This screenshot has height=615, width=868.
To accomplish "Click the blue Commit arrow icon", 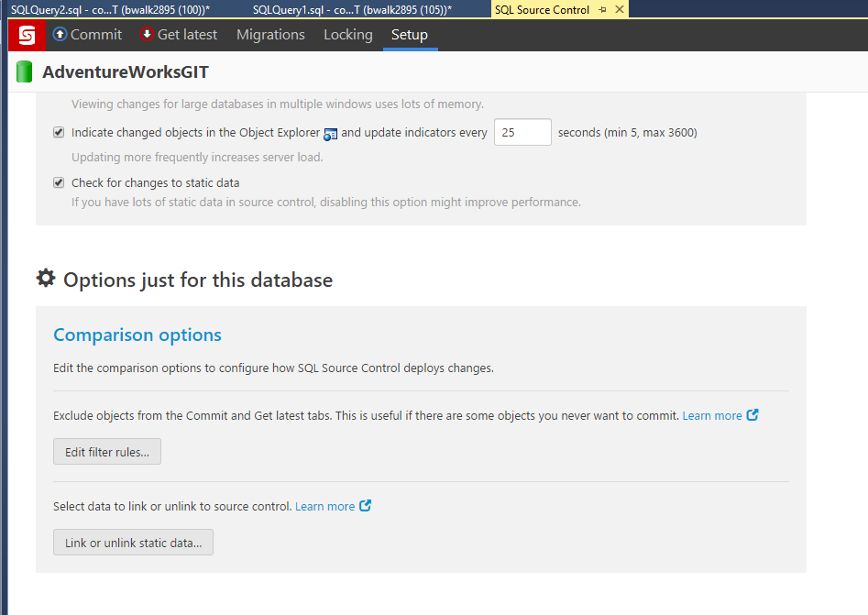I will pyautogui.click(x=60, y=34).
